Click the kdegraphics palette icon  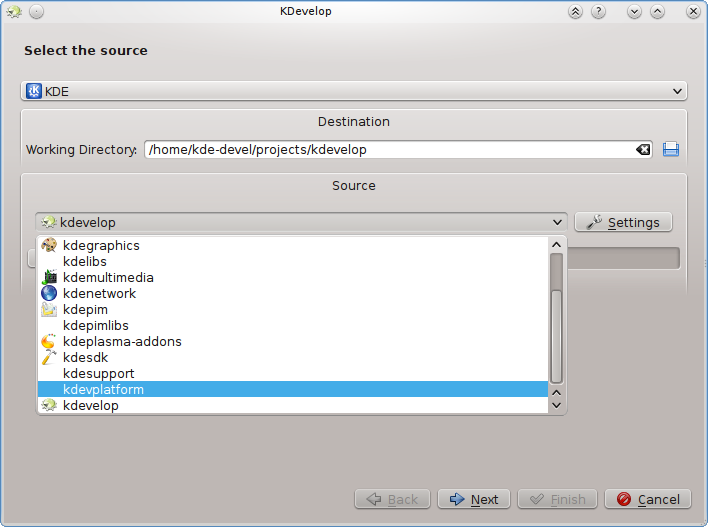[49, 245]
